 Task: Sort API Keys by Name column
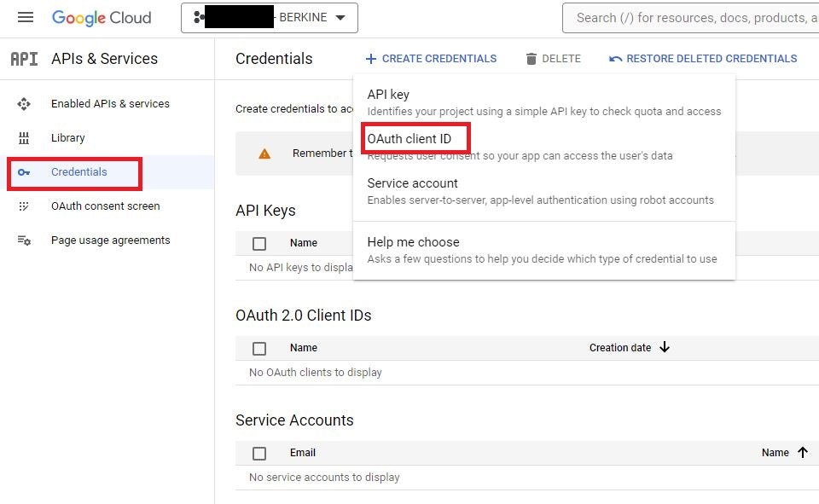(304, 243)
